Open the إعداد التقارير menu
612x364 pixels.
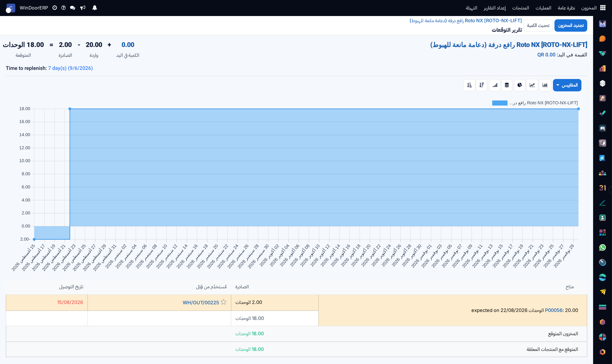tap(494, 8)
